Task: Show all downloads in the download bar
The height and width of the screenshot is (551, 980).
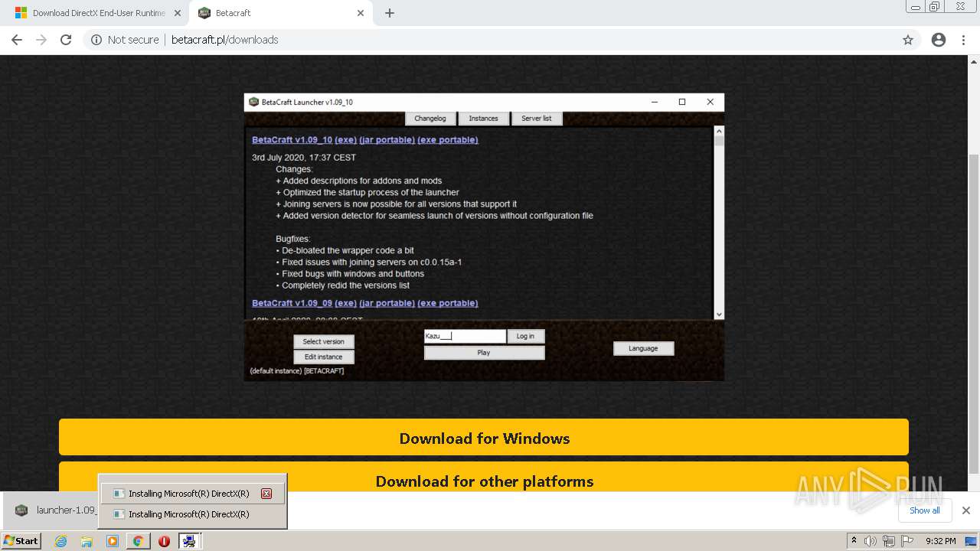Action: pyautogui.click(x=924, y=510)
